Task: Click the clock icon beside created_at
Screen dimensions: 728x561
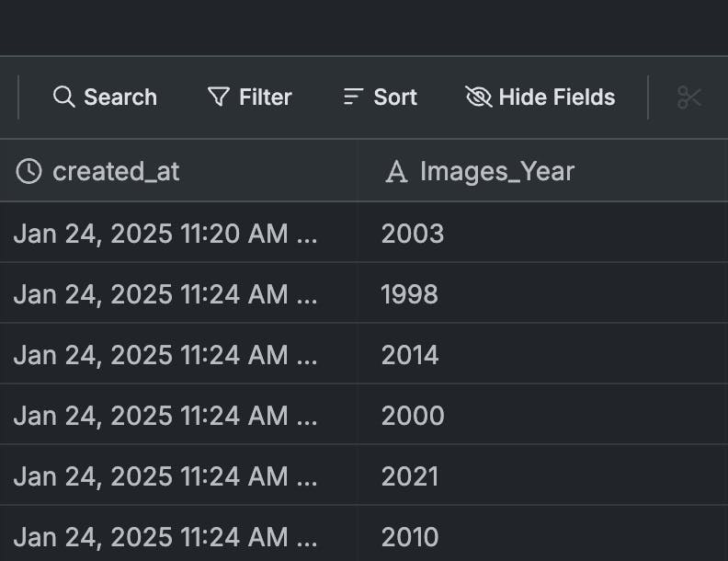Action: pyautogui.click(x=29, y=171)
